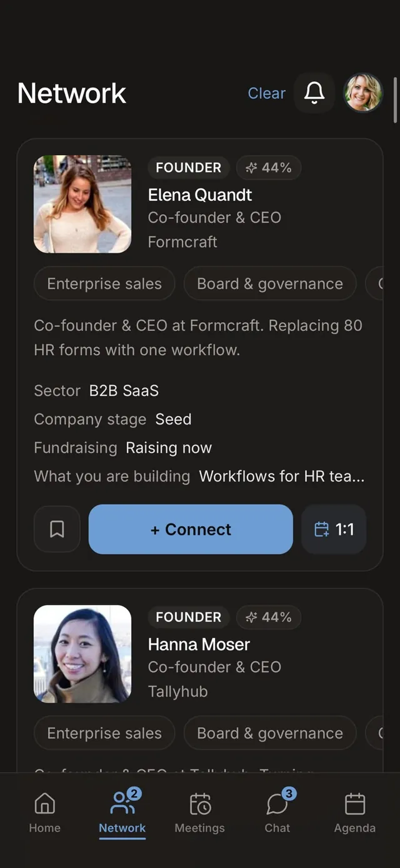The width and height of the screenshot is (400, 868).
Task: Open Hanna Moser's 44% match badge
Action: [269, 617]
